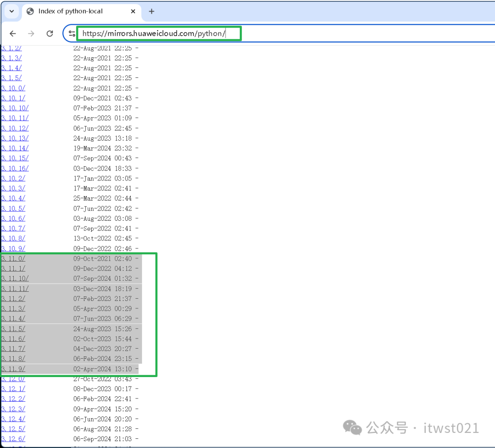Open the 3.10.2/ directory link

pyautogui.click(x=13, y=178)
